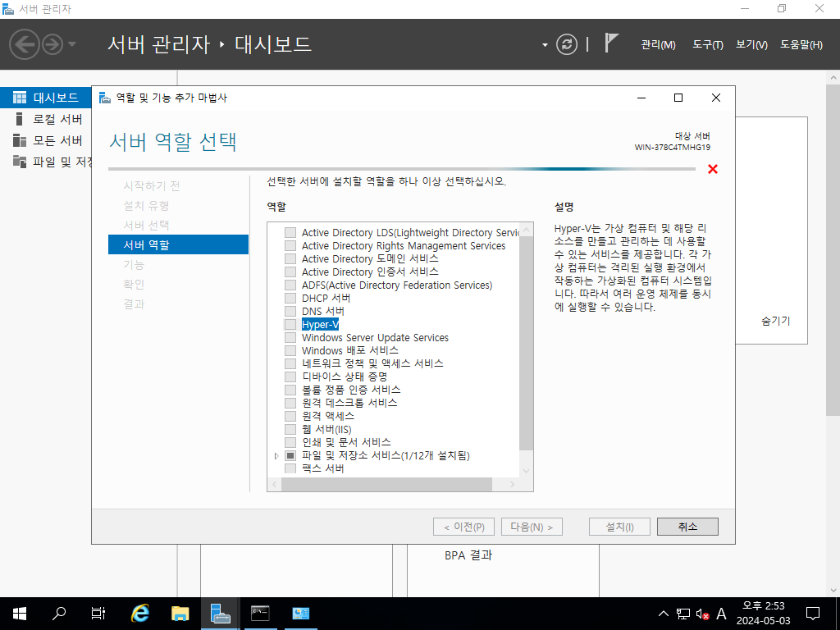Select 대시보드 in the left sidebar

click(x=46, y=98)
